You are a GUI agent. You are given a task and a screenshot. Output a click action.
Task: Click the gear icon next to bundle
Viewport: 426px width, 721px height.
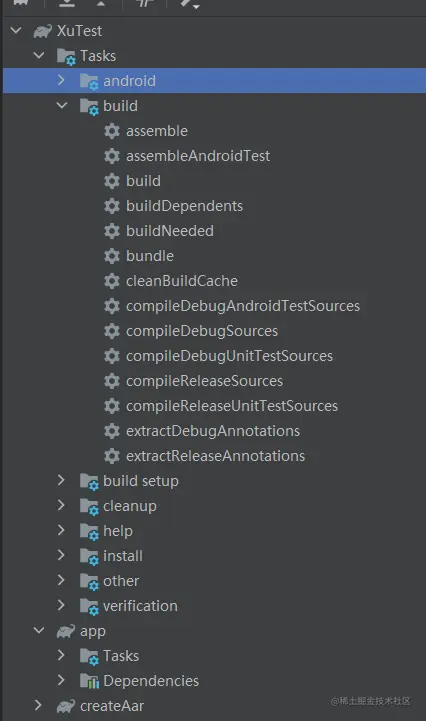(x=112, y=256)
